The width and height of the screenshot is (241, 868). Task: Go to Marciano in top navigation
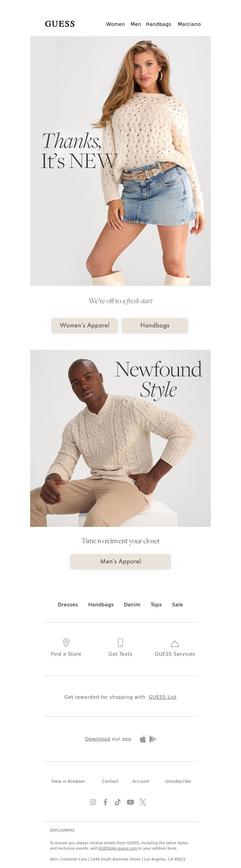189,24
